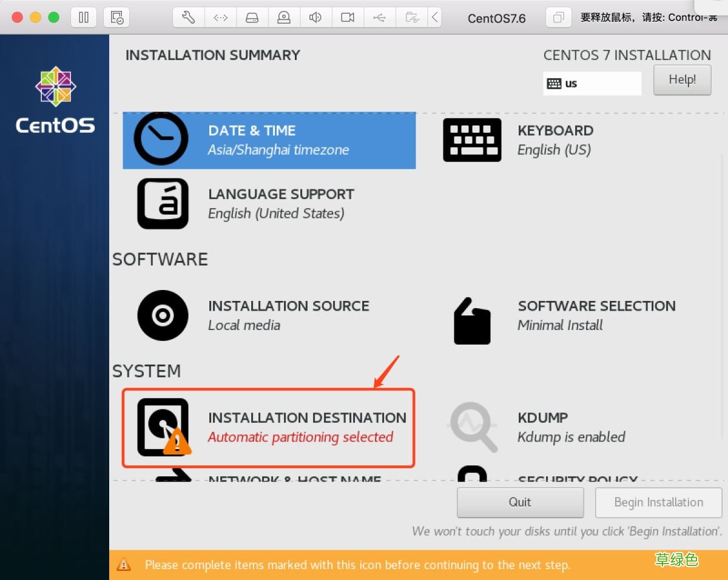Click the USB devices icon in the toolbar
The height and width of the screenshot is (580, 728).
pyautogui.click(x=379, y=18)
